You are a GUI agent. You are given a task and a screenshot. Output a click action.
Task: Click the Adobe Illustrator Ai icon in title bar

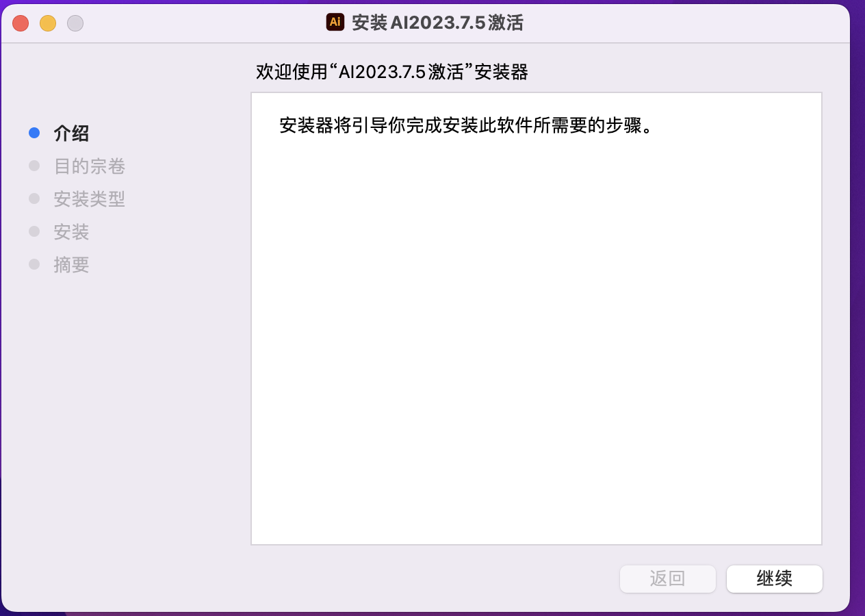[335, 22]
